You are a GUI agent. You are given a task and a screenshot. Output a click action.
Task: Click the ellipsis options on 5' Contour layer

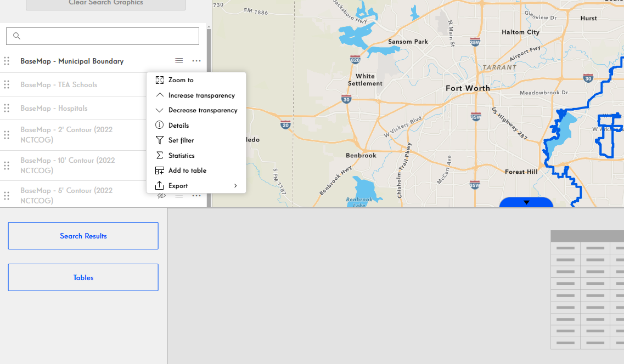point(196,195)
